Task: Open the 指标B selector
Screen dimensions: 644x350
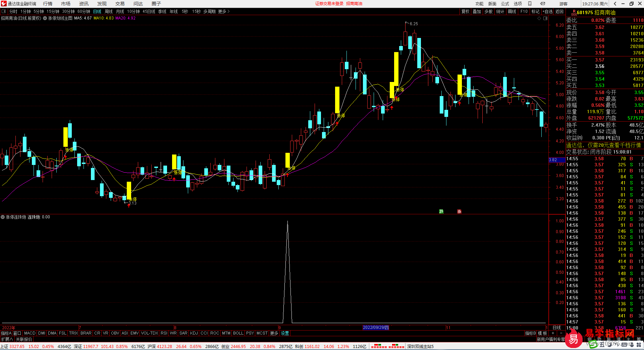Action: (x=530, y=333)
